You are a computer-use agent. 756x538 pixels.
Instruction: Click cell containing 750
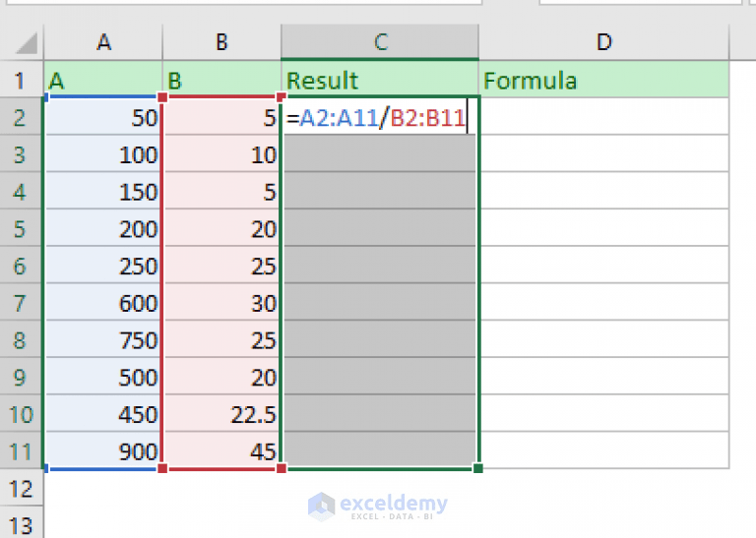[103, 339]
